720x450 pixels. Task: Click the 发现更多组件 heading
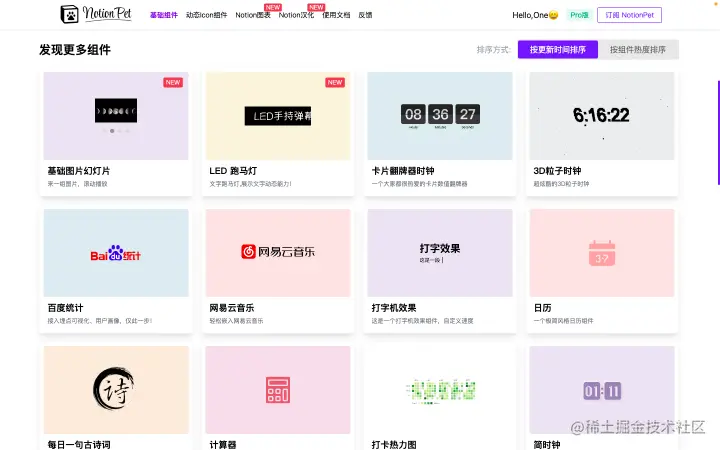75,50
